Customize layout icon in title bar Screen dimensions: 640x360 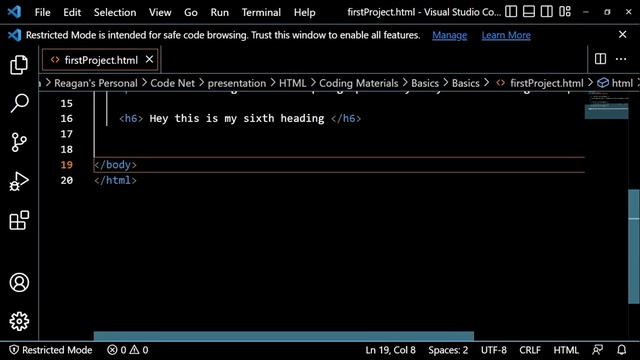pos(565,12)
